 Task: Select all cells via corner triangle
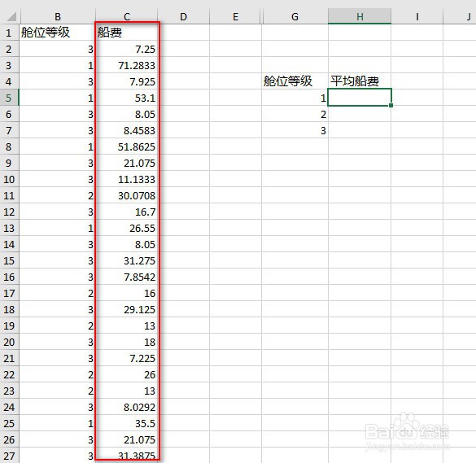(x=11, y=16)
